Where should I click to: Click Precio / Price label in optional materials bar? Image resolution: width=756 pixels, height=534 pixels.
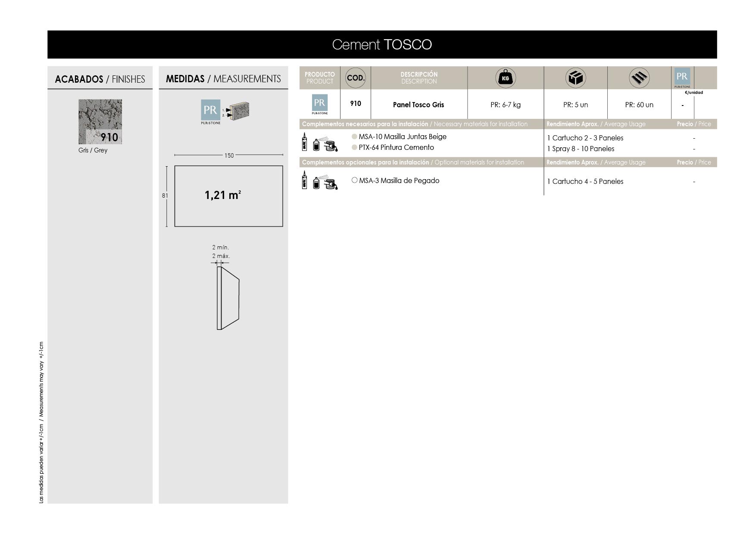tap(694, 162)
